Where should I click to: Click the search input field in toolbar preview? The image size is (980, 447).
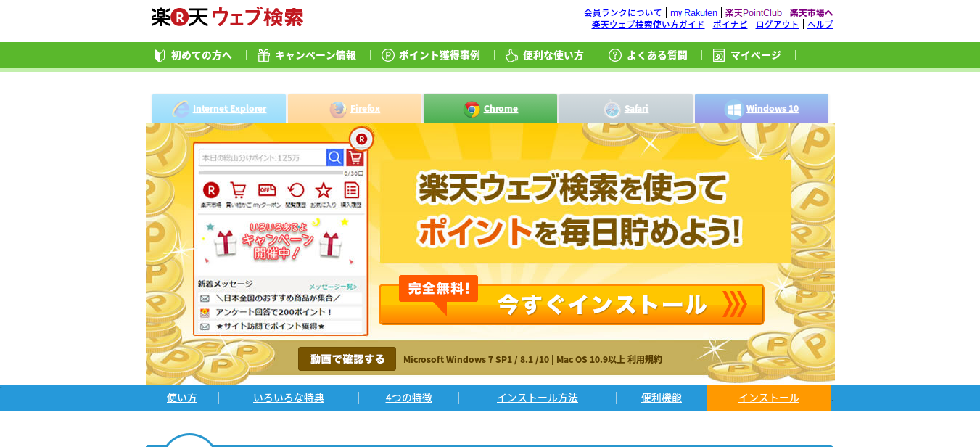(263, 157)
